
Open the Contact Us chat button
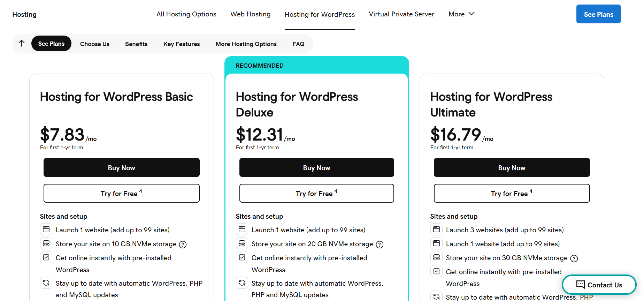click(599, 285)
